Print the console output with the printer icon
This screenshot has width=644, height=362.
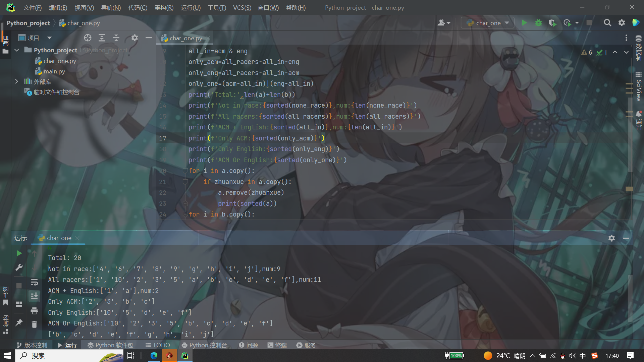click(x=34, y=311)
